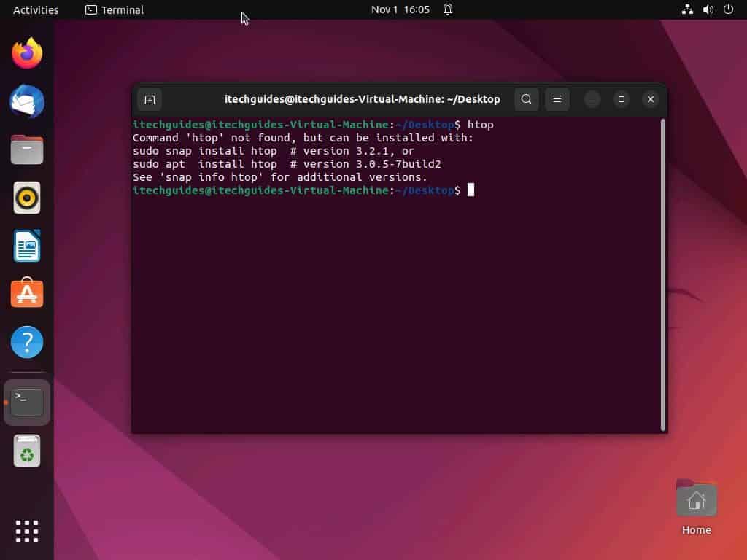Minimize the Terminal window

[592, 99]
